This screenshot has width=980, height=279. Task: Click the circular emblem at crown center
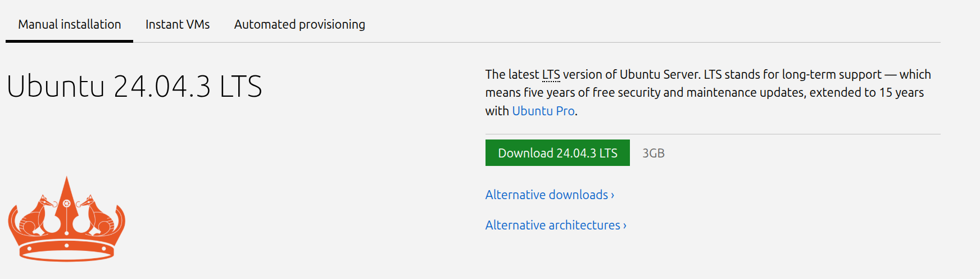coord(67,203)
